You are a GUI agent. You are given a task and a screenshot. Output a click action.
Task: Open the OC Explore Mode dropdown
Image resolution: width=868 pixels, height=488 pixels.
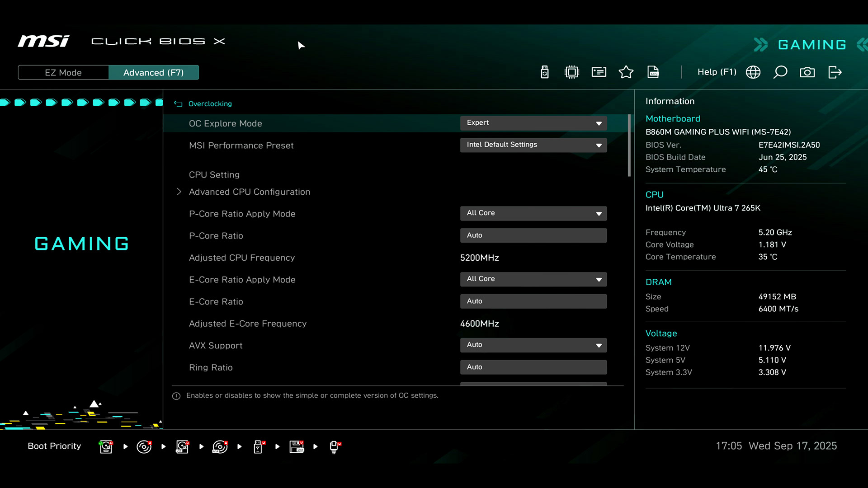pyautogui.click(x=533, y=123)
